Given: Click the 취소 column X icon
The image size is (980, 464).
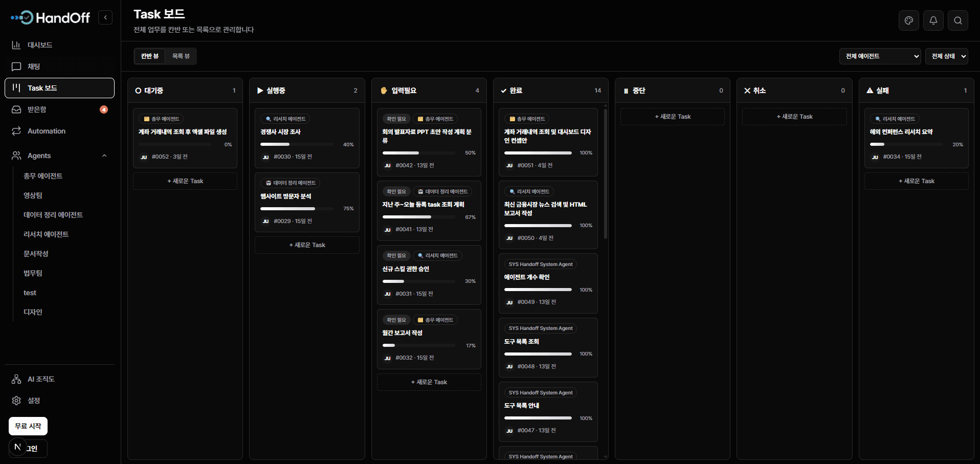Looking at the screenshot, I should click(747, 91).
